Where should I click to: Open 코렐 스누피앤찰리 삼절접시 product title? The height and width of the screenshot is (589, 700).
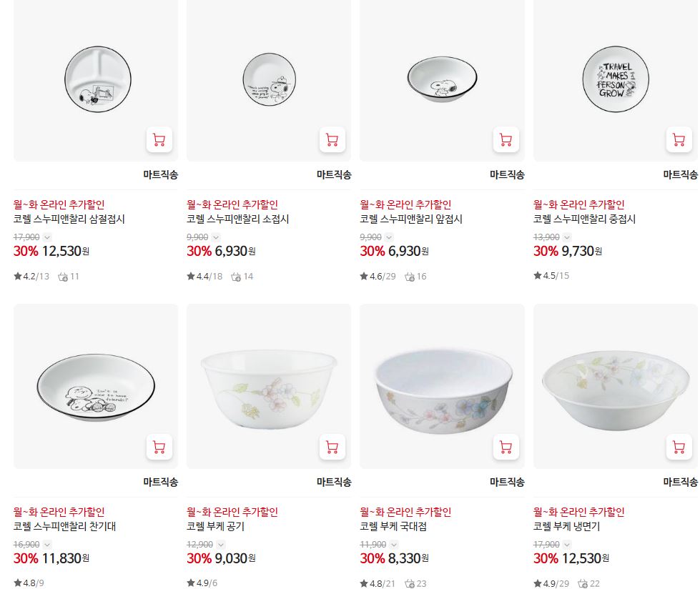pyautogui.click(x=69, y=219)
